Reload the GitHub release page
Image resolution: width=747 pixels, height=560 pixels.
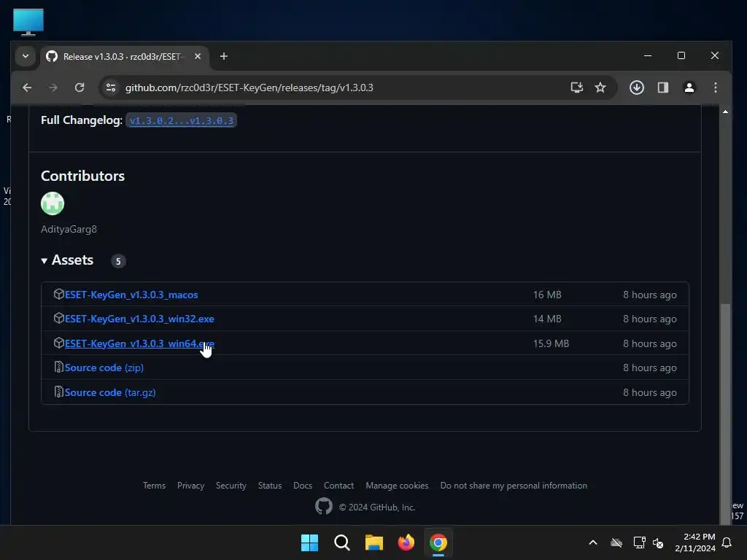(80, 87)
